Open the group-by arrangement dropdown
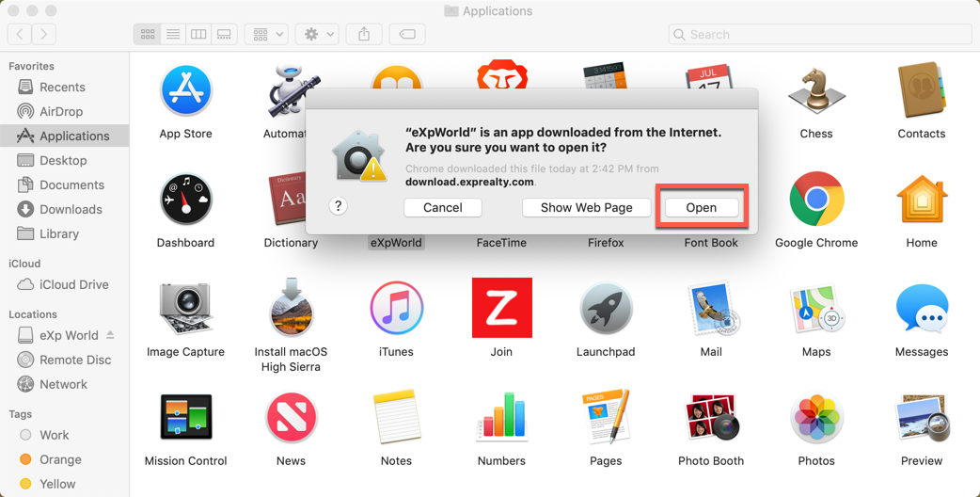980x497 pixels. pos(266,35)
